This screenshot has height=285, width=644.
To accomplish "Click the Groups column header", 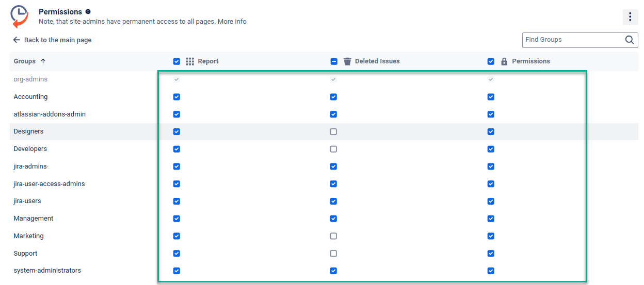I will (25, 61).
